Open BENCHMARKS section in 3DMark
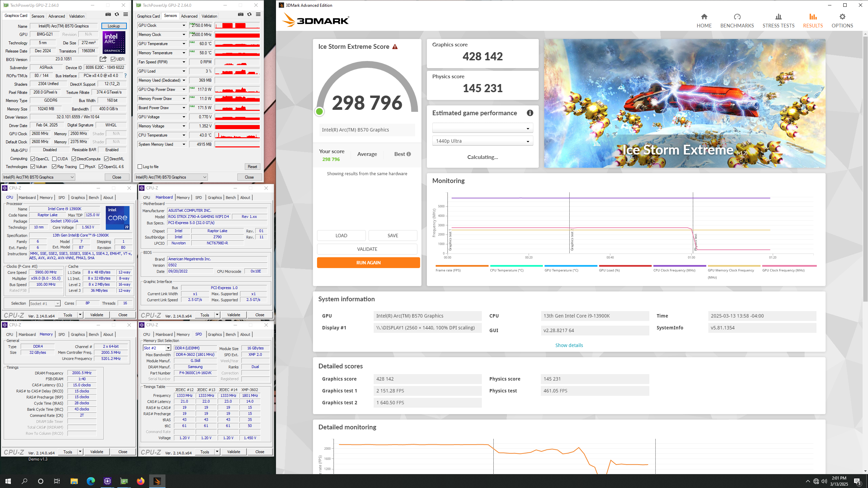This screenshot has width=868, height=488. [x=737, y=21]
